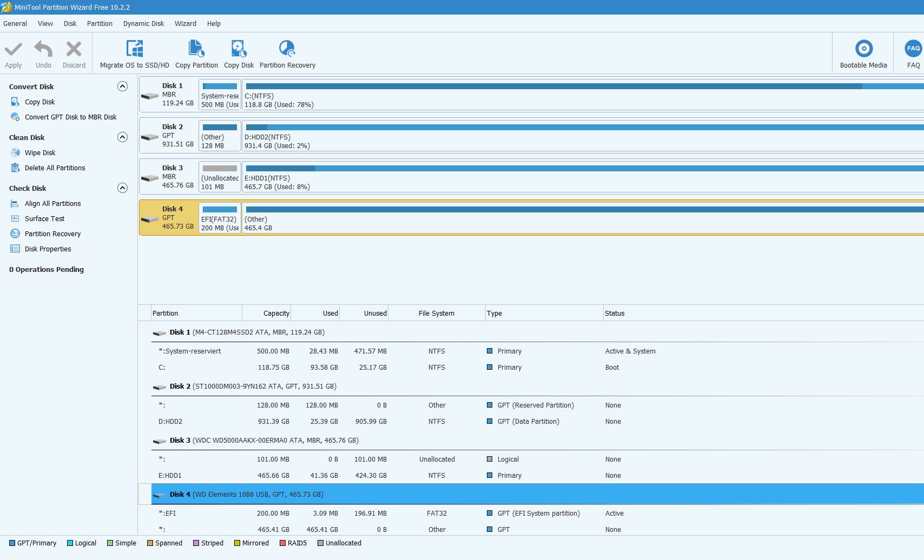924x560 pixels.
Task: Sort by Unused column header
Action: [x=364, y=314]
